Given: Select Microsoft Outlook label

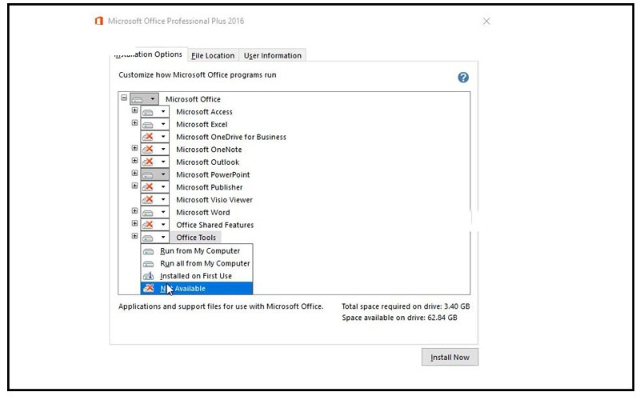Looking at the screenshot, I should click(x=208, y=162).
